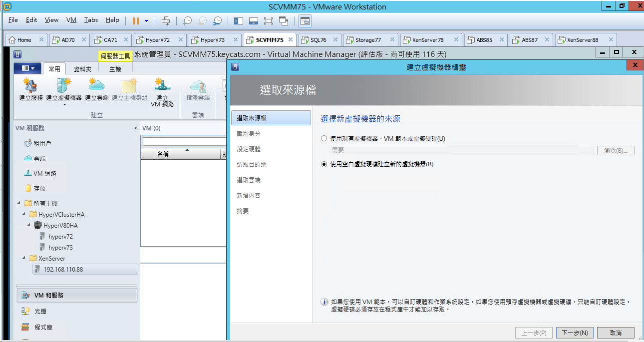Open the power options dropdown next to pause
Screen dimensions: 644x342
click(147, 21)
